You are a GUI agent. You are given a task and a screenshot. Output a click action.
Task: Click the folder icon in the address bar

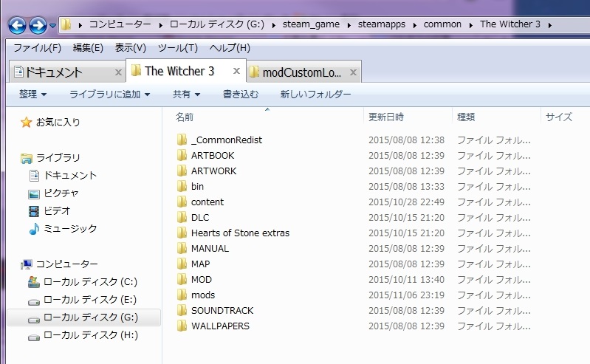pos(66,24)
